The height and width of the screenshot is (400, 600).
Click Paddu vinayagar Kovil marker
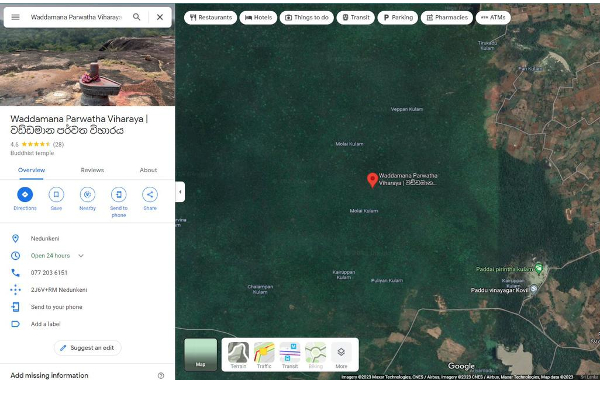(x=533, y=289)
